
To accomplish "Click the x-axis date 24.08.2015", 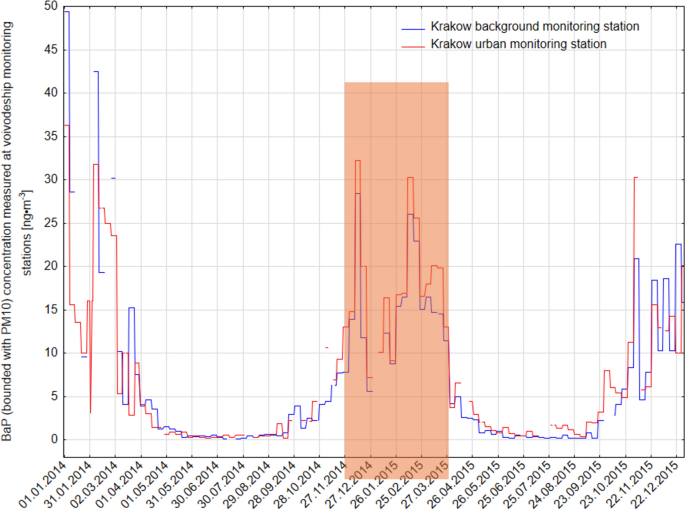I will [554, 485].
